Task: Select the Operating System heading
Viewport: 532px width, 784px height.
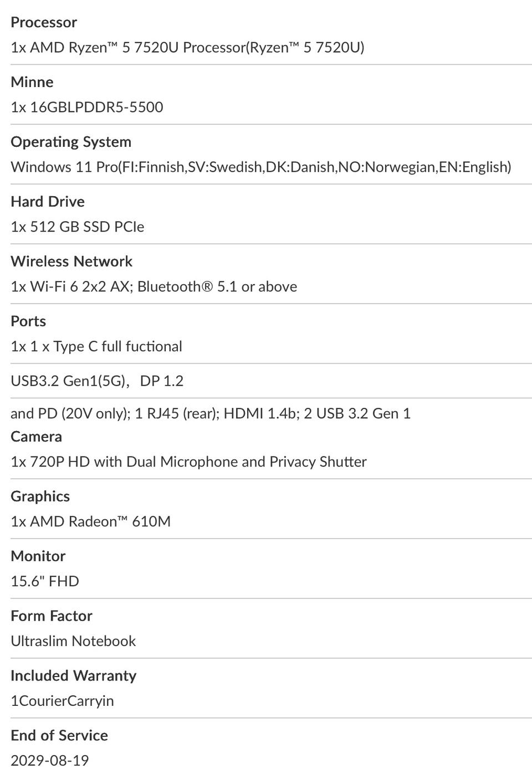Action: [x=71, y=142]
